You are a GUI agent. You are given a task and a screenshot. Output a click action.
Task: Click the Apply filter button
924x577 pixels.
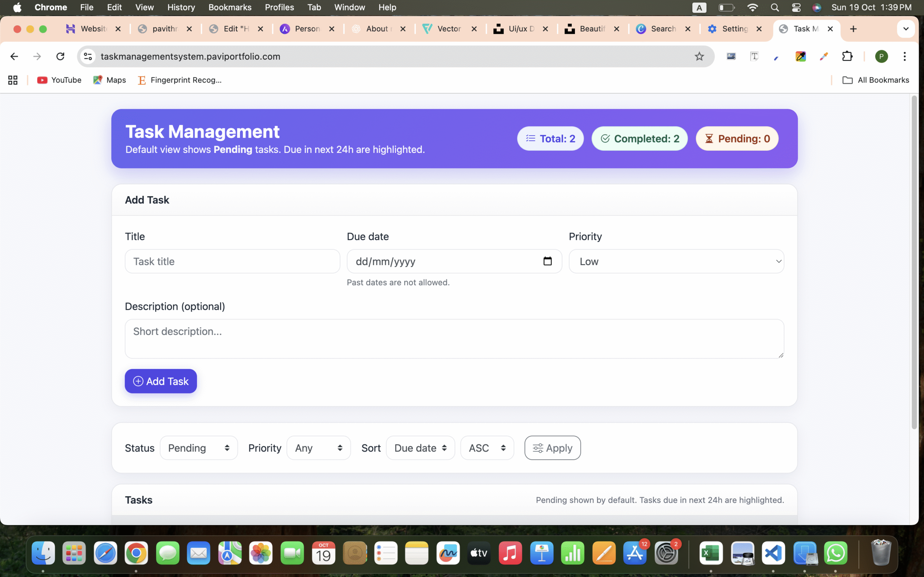coord(552,448)
